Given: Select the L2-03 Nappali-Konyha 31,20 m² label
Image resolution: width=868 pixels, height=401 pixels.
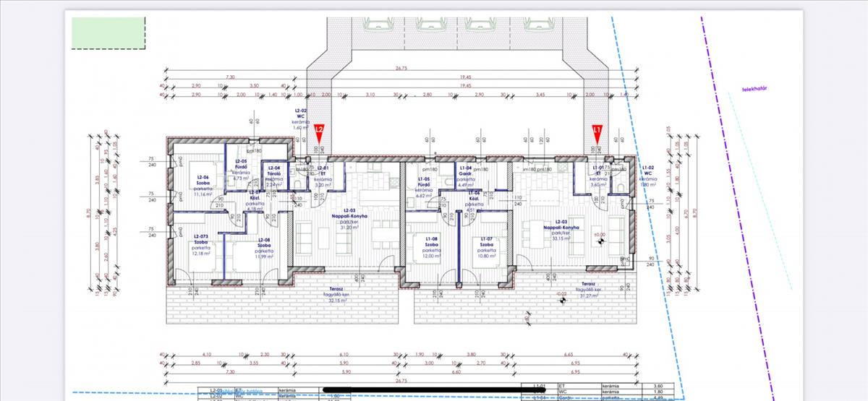Looking at the screenshot, I should [x=349, y=220].
